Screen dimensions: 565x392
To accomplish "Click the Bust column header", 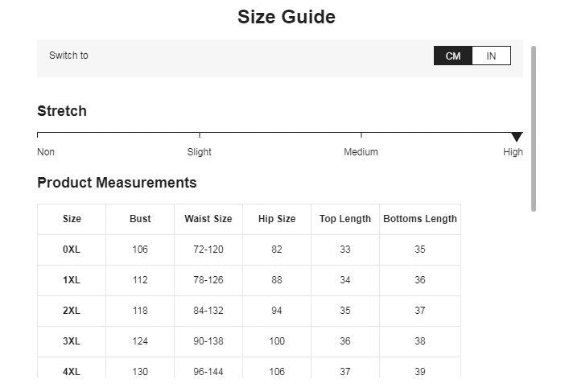I will (x=140, y=219).
